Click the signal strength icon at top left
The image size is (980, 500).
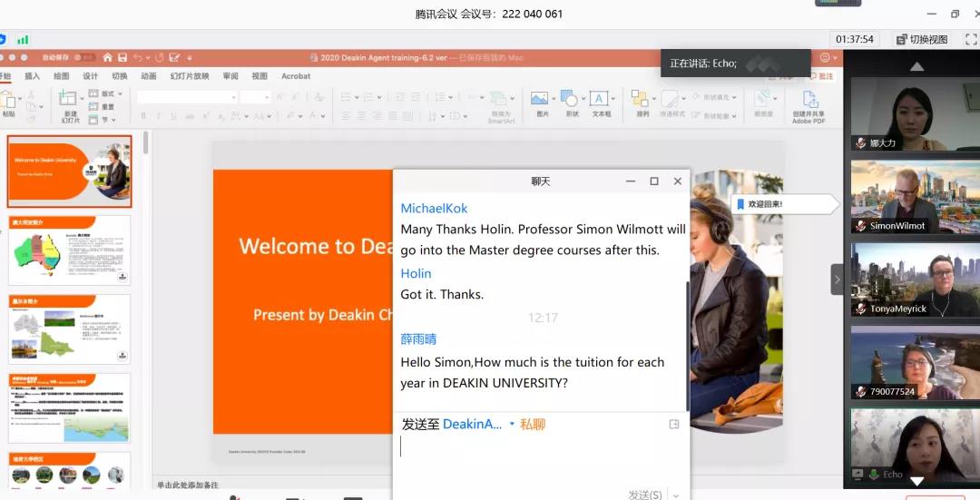(x=23, y=39)
